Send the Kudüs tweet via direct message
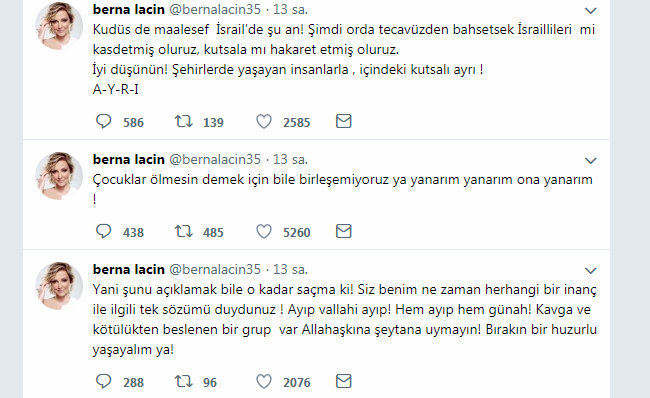Image resolution: width=650 pixels, height=398 pixels. 343,121
